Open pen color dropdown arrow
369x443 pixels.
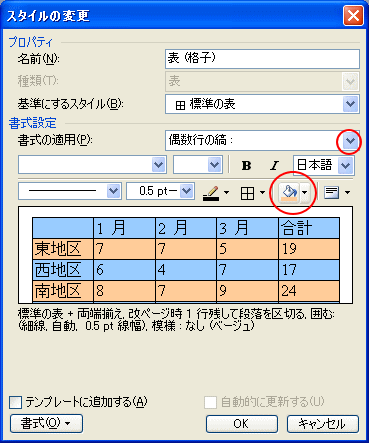click(x=226, y=192)
